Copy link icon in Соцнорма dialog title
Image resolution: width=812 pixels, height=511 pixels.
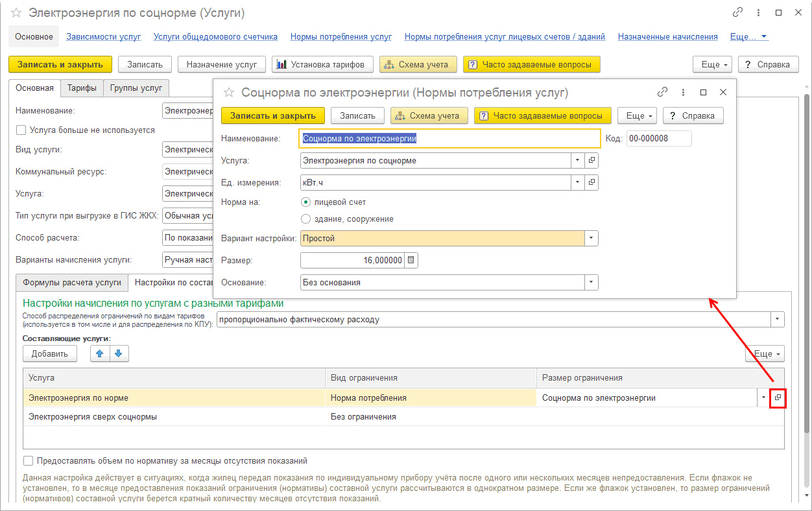coord(662,92)
